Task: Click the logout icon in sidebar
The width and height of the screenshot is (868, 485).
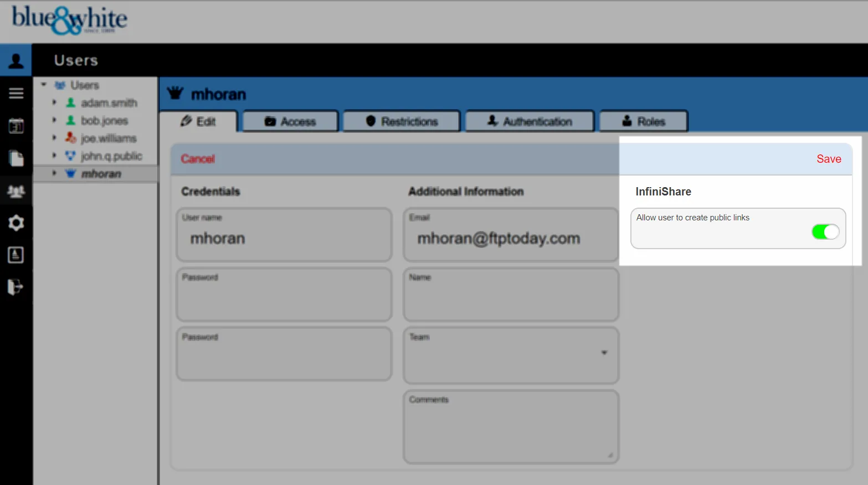Action: pos(15,287)
